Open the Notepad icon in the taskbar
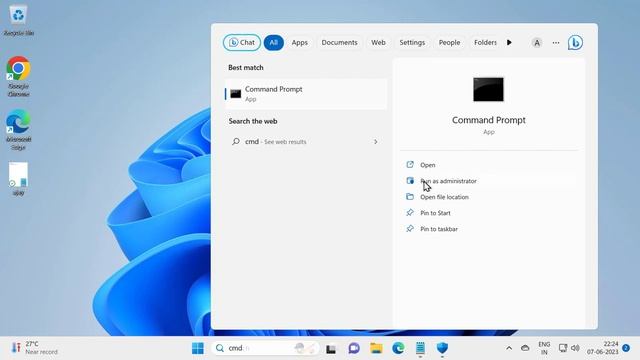 click(420, 348)
